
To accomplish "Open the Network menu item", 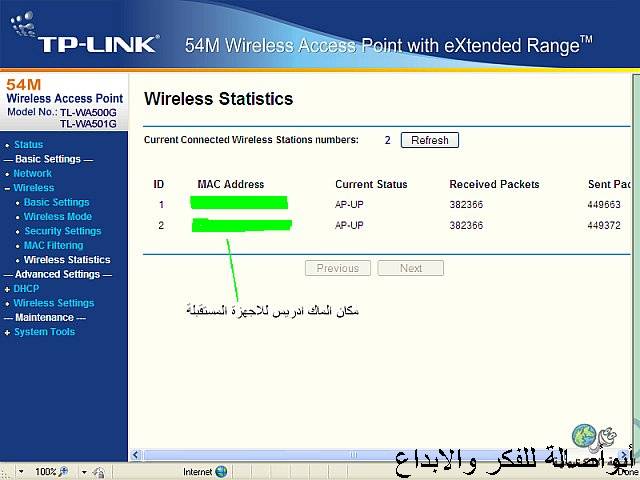I will pos(32,173).
